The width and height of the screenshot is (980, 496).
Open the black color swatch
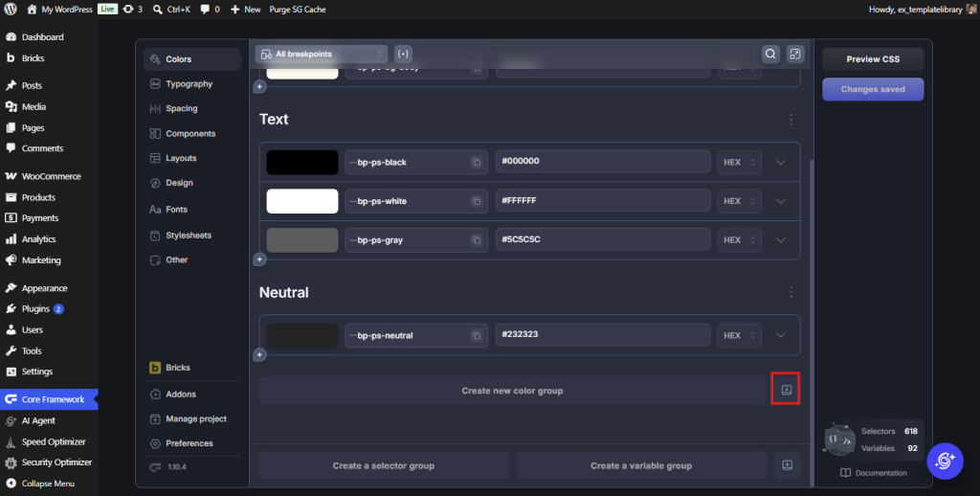(302, 163)
